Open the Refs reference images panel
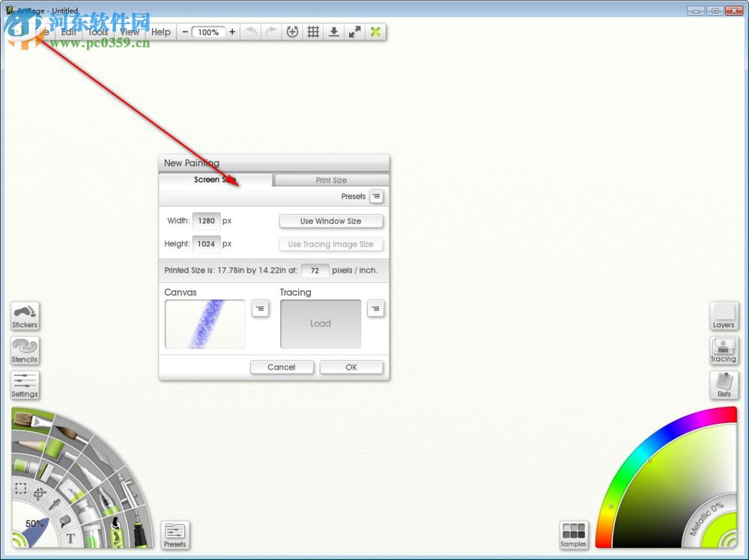749x560 pixels. [x=724, y=386]
